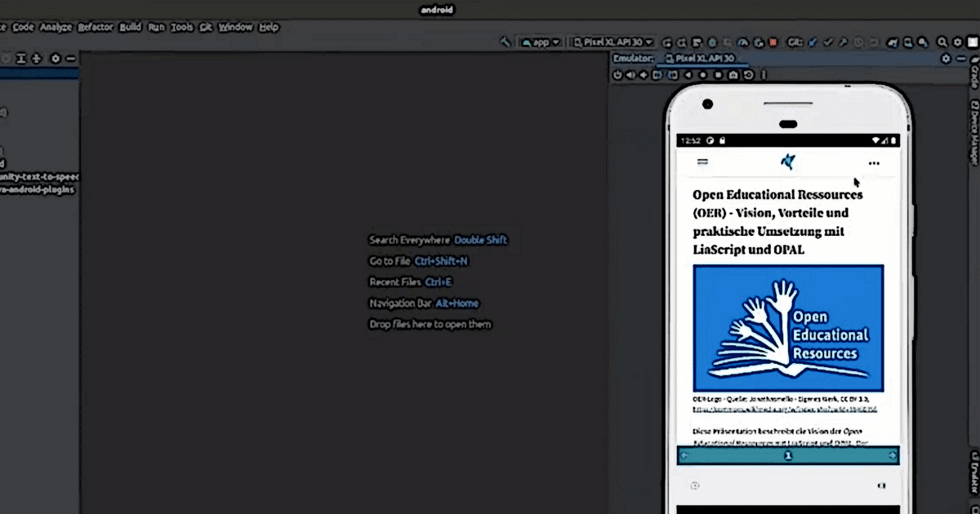The width and height of the screenshot is (980, 514).
Task: Open the Git menu
Action: point(206,27)
